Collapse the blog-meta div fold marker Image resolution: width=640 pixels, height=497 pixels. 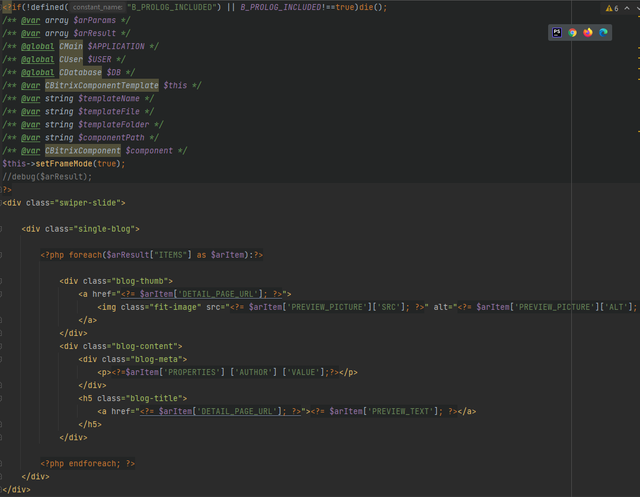pos(1,359)
